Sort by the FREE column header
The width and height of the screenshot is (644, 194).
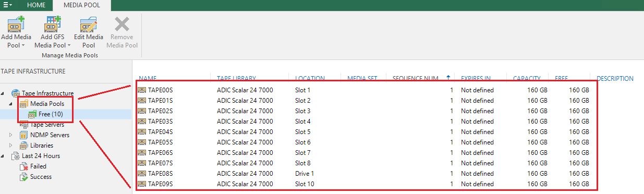tap(562, 79)
